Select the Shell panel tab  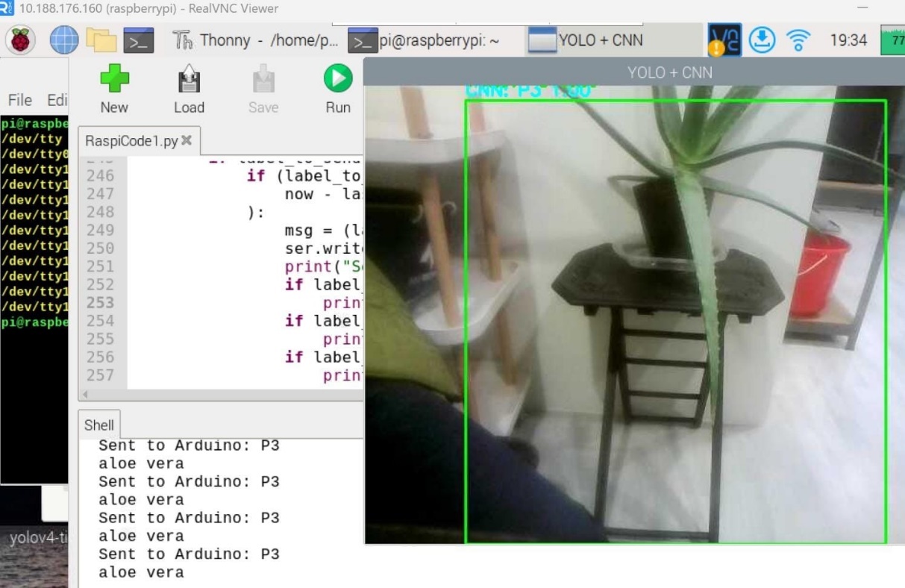click(x=99, y=425)
